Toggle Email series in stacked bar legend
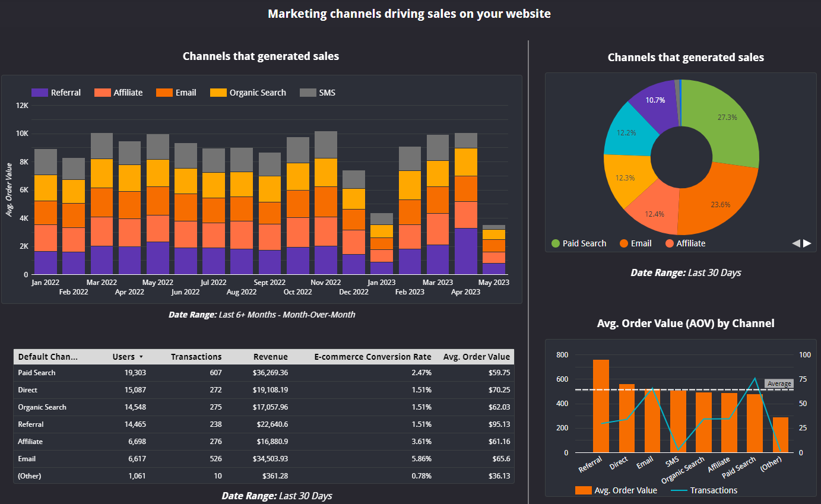Image resolution: width=821 pixels, height=504 pixels. (176, 93)
